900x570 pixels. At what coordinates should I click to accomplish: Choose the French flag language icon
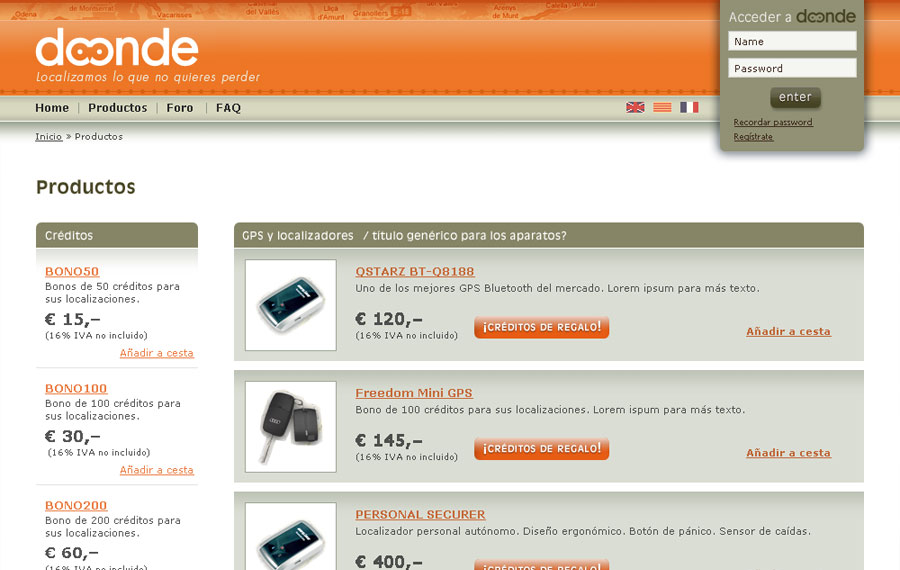(689, 107)
